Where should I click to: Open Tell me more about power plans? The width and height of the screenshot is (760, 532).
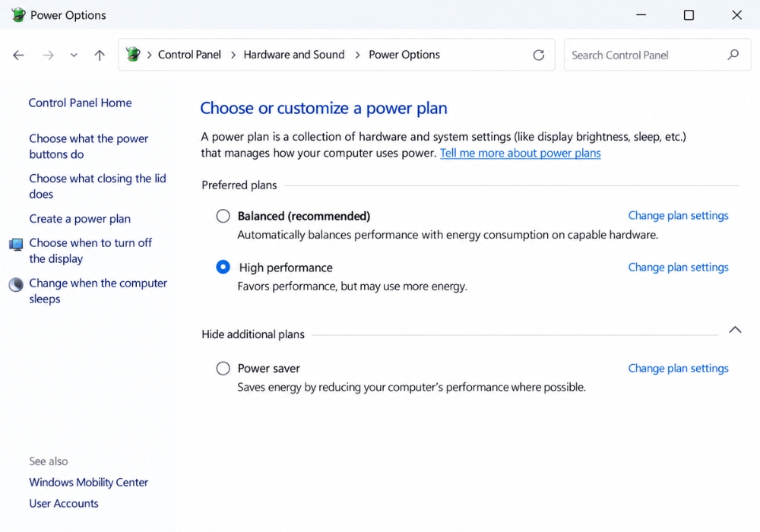pyautogui.click(x=520, y=153)
